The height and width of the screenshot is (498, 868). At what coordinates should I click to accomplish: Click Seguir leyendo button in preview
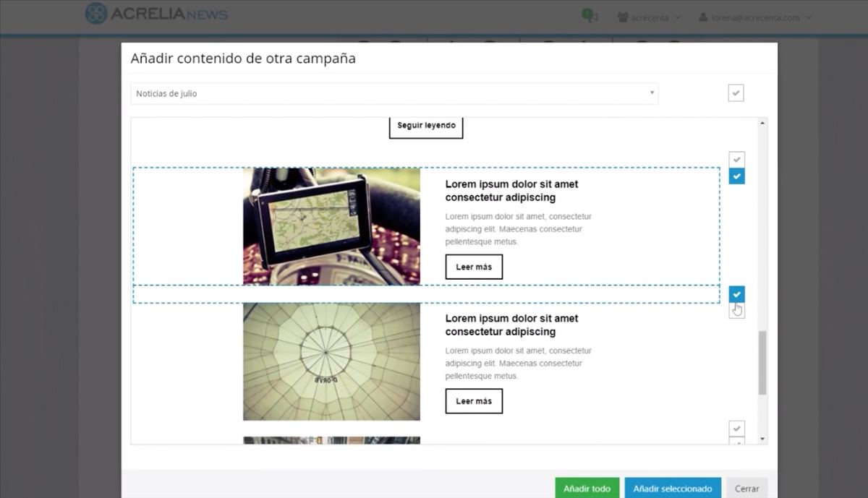(x=426, y=126)
